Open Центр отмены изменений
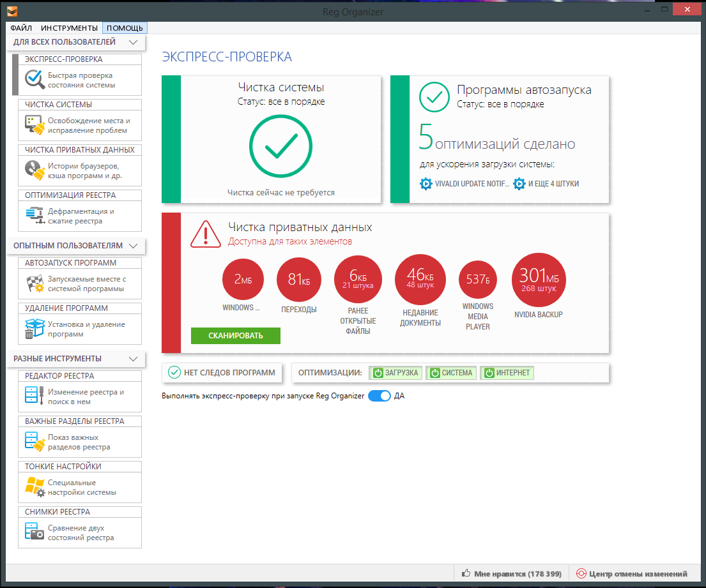Screen dimensions: 706x588 [632, 573]
